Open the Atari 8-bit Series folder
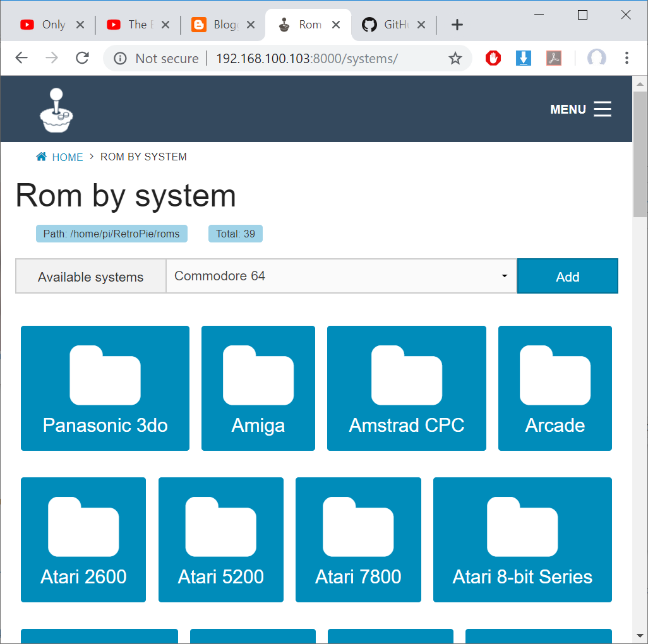Screen dimensions: 648x644 (522, 539)
